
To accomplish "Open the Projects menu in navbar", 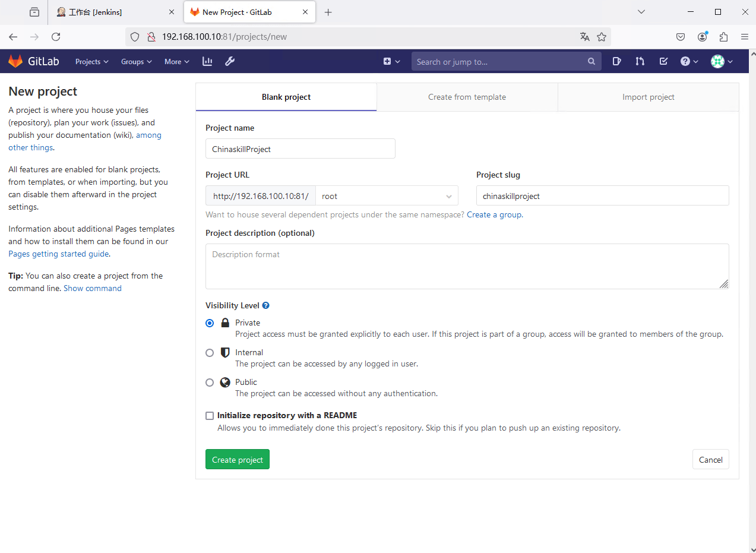I will [x=91, y=61].
